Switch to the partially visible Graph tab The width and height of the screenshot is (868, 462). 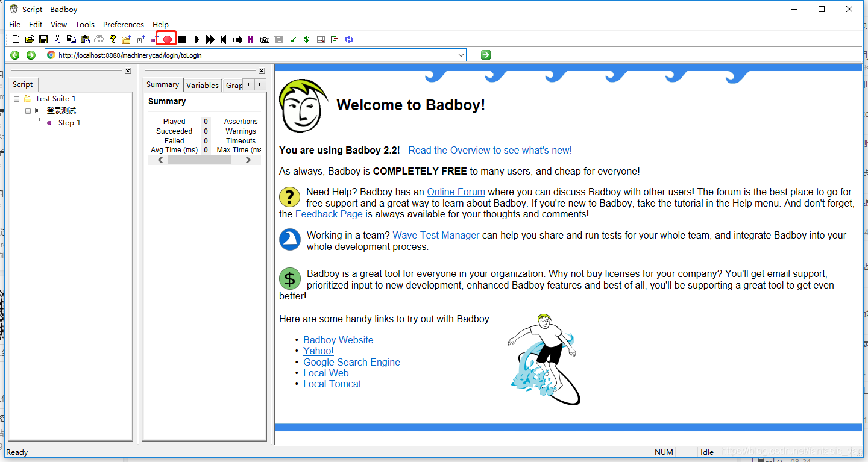pos(233,85)
